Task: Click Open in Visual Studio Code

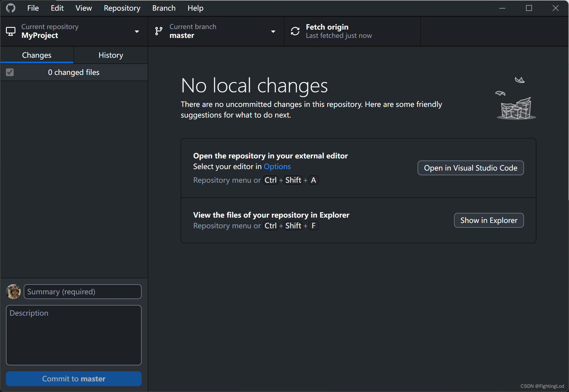Action: 471,168
